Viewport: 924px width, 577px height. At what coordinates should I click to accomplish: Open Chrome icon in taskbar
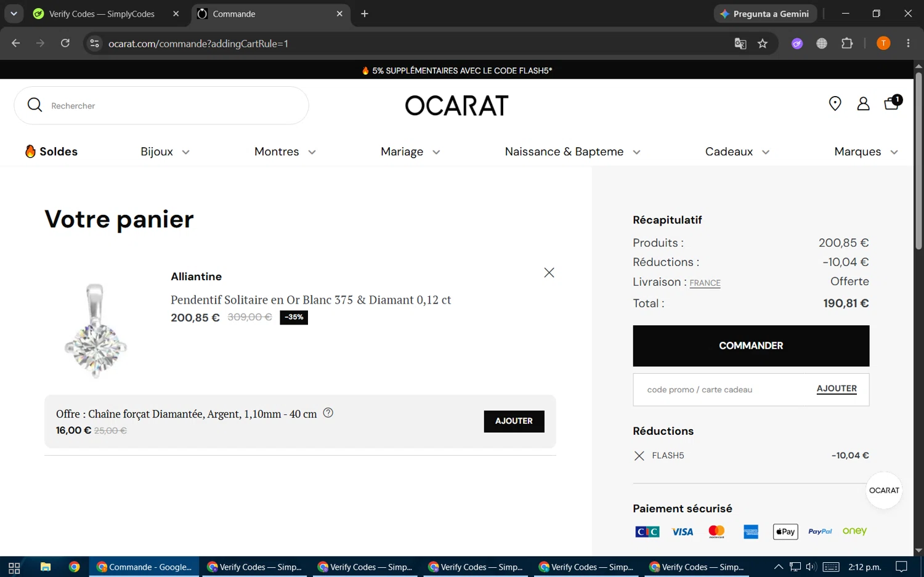(x=75, y=567)
